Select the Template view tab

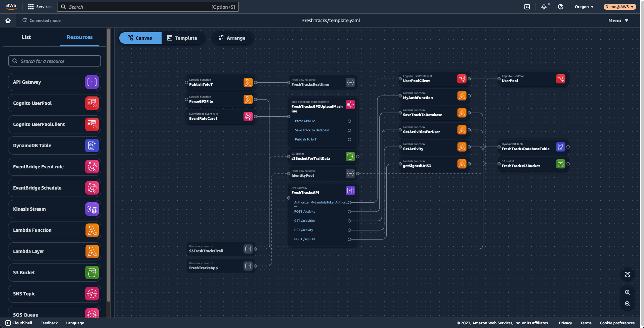(182, 38)
